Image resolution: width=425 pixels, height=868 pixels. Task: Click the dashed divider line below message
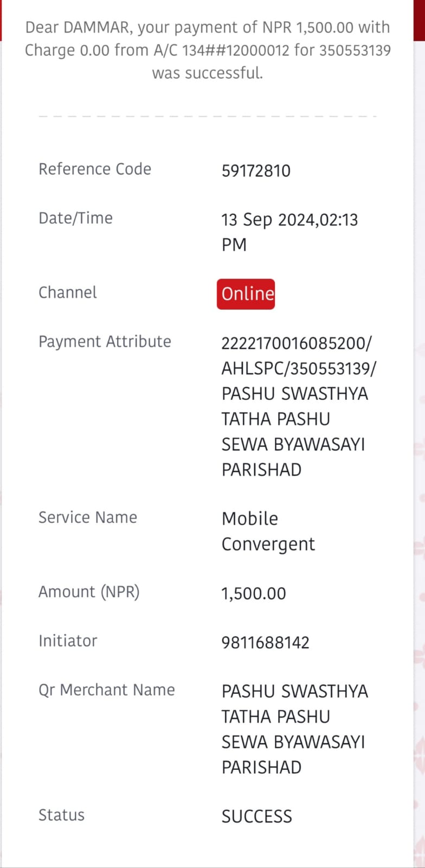pos(208,116)
